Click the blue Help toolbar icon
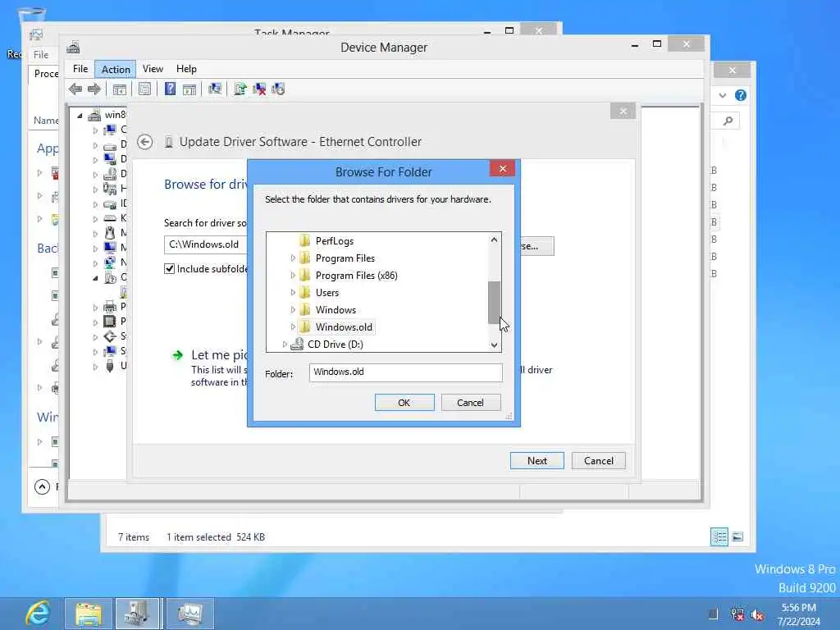This screenshot has height=630, width=840. pos(170,89)
